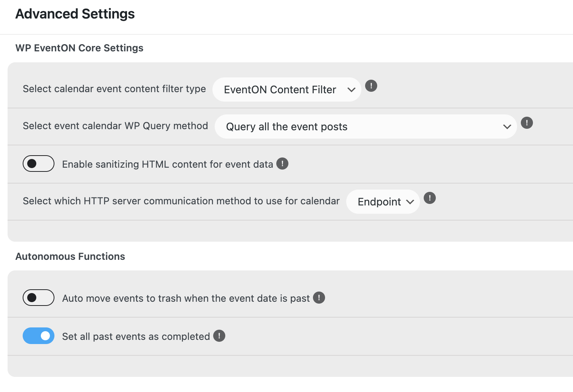Click info icon next to Endpoint dropdown
The height and width of the screenshot is (392, 573).
point(430,198)
